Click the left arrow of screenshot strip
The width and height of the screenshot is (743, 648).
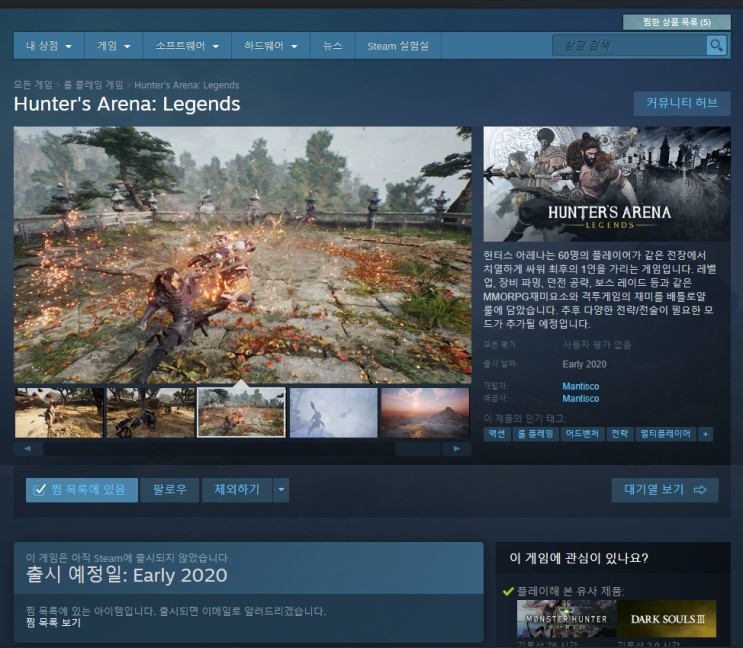click(x=27, y=449)
